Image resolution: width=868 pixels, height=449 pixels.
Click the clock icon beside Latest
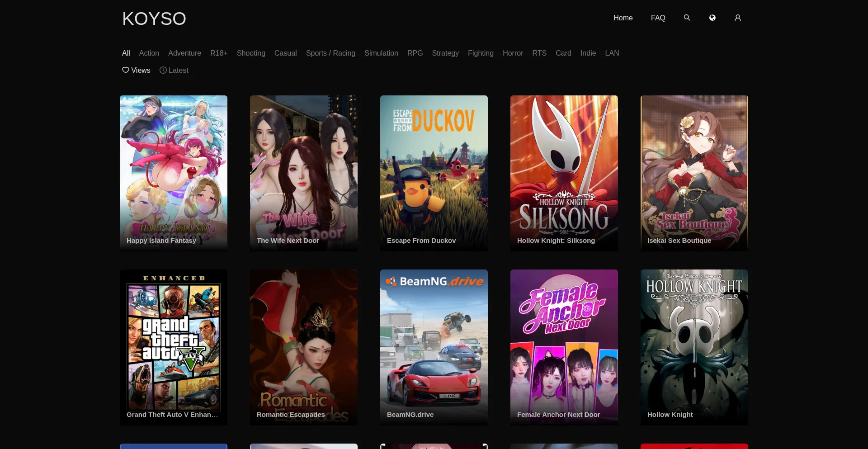point(163,70)
